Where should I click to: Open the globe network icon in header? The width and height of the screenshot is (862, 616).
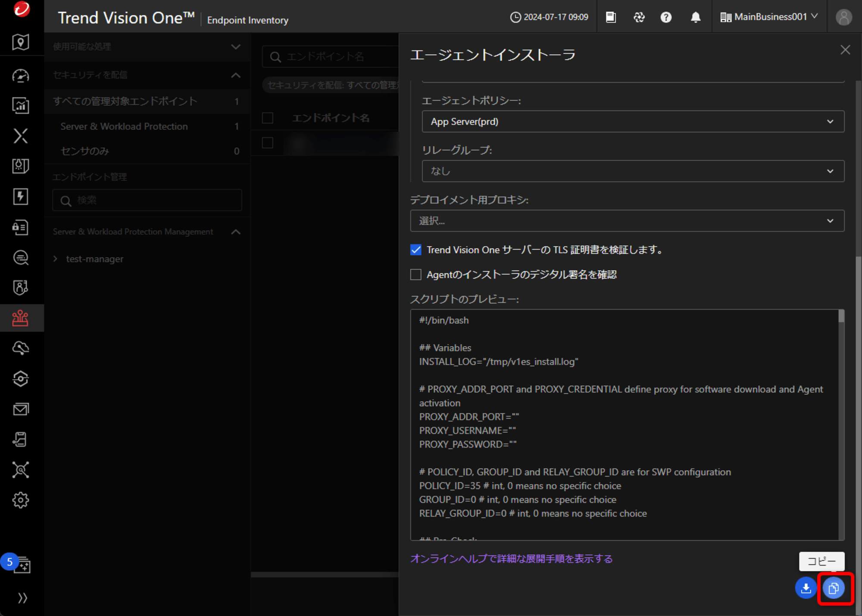(639, 17)
